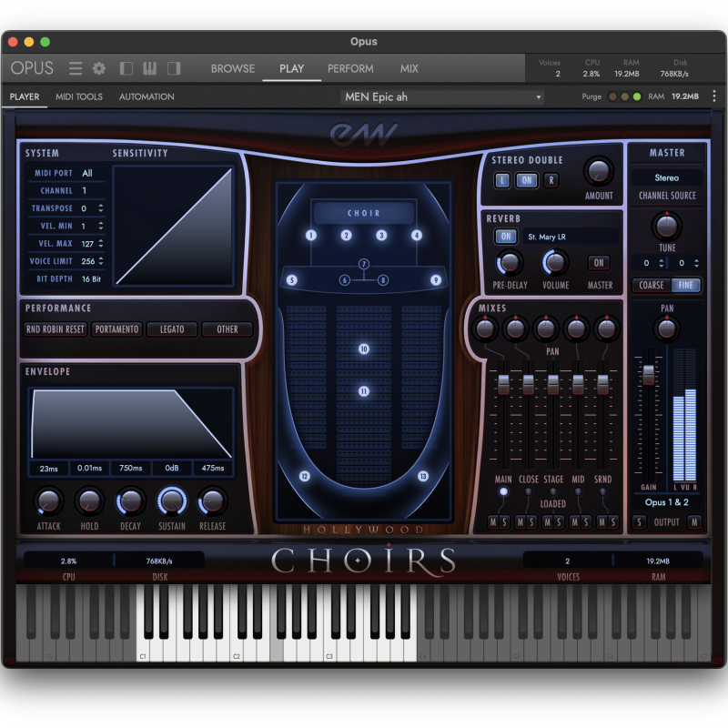Toggle the right sidebar panel icon
The image size is (728, 728).
coord(174,68)
